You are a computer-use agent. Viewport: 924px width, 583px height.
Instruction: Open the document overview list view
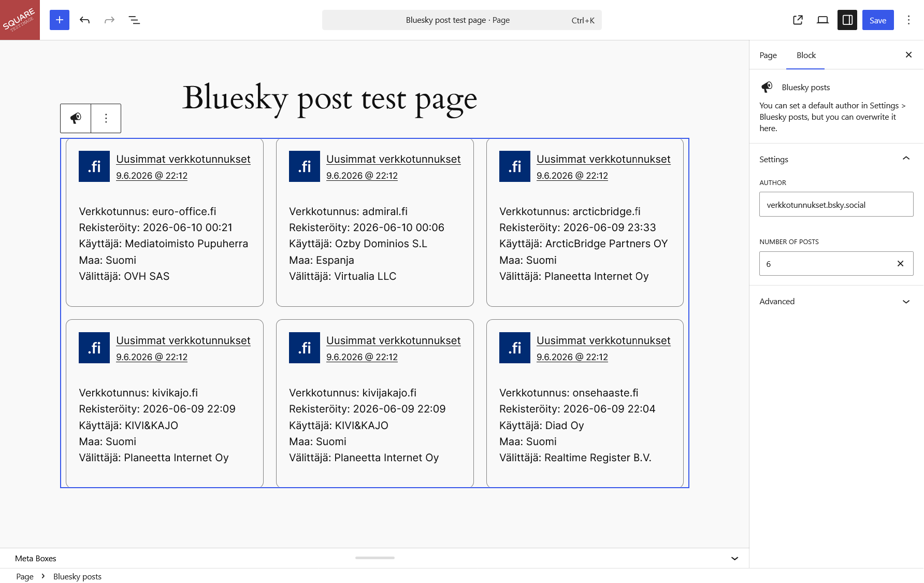[134, 20]
